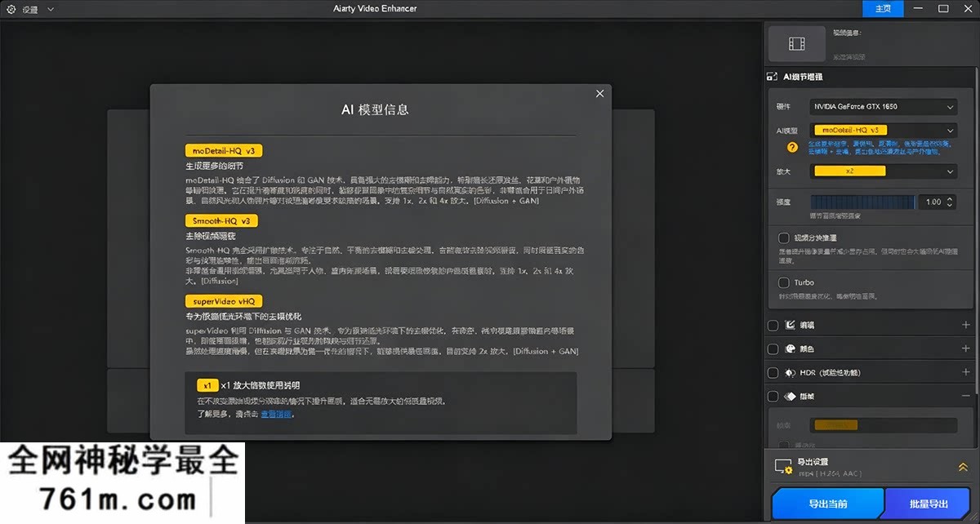Click the 导出设置 label text
Image resolution: width=980 pixels, height=524 pixels.
click(x=813, y=461)
